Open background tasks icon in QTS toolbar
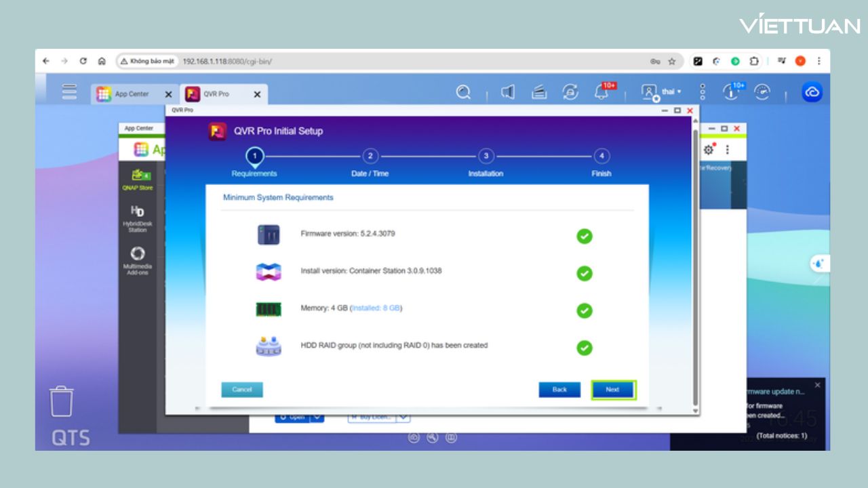 539,92
